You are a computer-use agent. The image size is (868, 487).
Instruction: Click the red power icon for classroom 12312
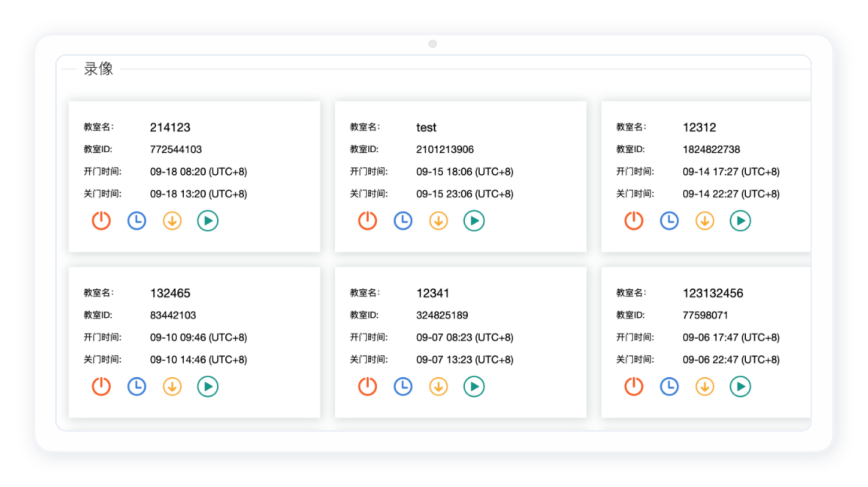pyautogui.click(x=634, y=221)
